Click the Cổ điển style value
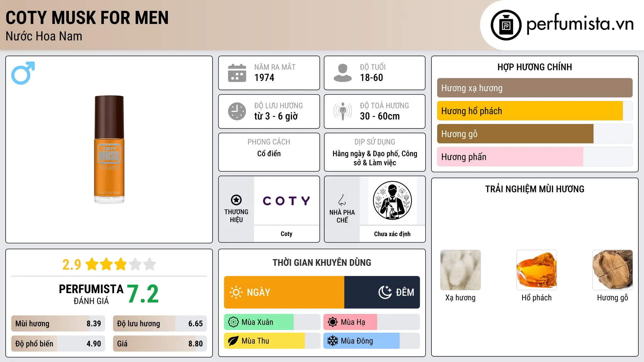This screenshot has width=644, height=362. tap(269, 154)
